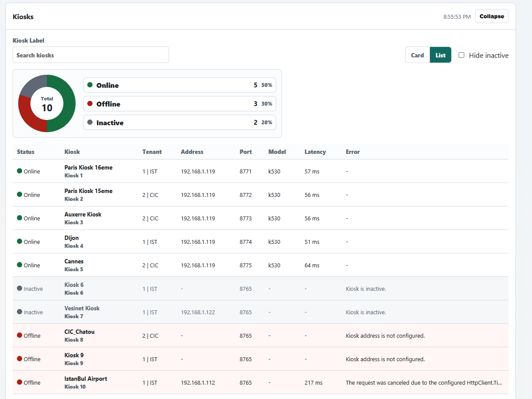Viewport: 532px width, 399px height.
Task: Collapse the Kiosks panel
Action: (x=492, y=16)
